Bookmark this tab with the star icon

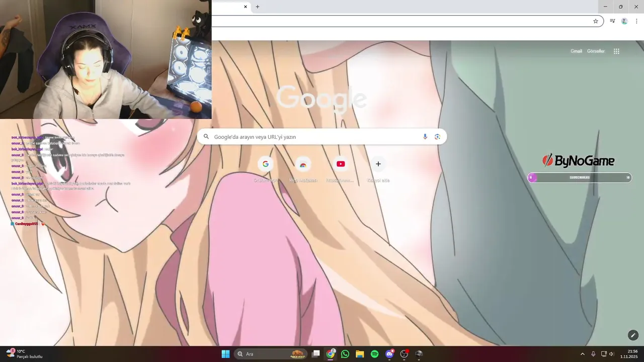pos(596,21)
